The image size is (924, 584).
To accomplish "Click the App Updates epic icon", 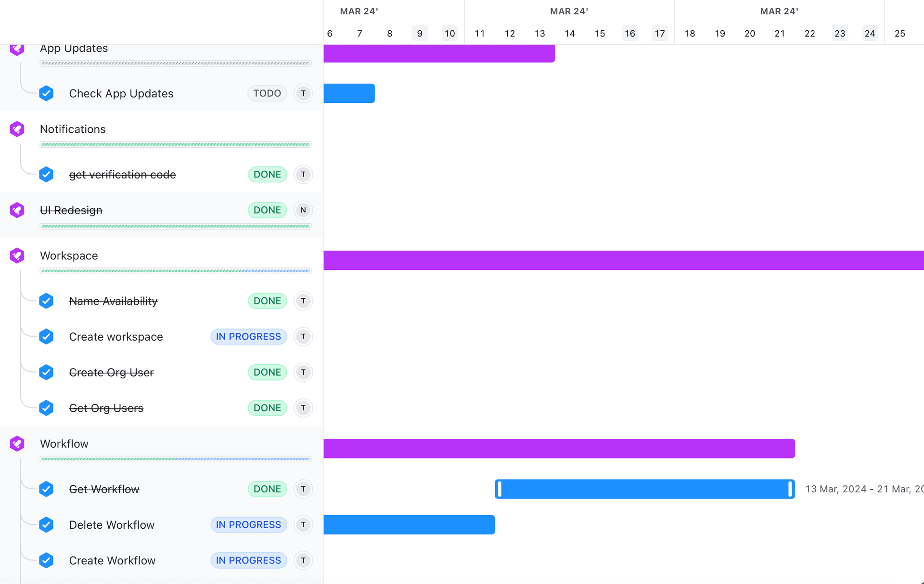I will 17,49.
